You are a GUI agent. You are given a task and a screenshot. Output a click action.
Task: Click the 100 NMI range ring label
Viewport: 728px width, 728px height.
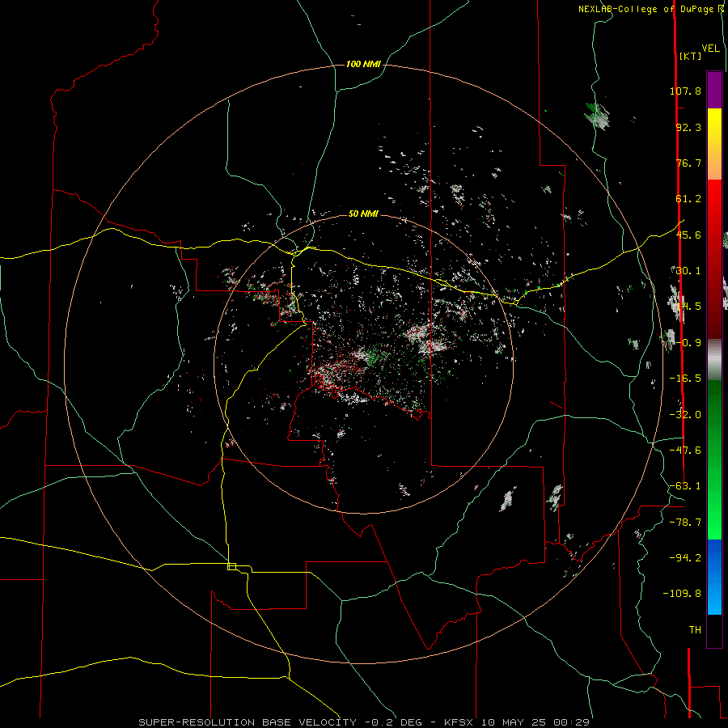[x=363, y=64]
